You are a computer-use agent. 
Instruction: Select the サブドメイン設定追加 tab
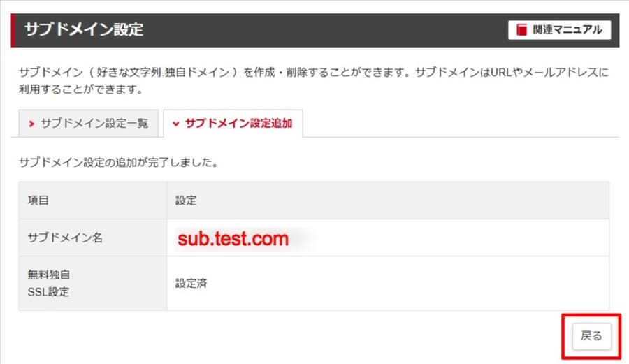pos(233,124)
